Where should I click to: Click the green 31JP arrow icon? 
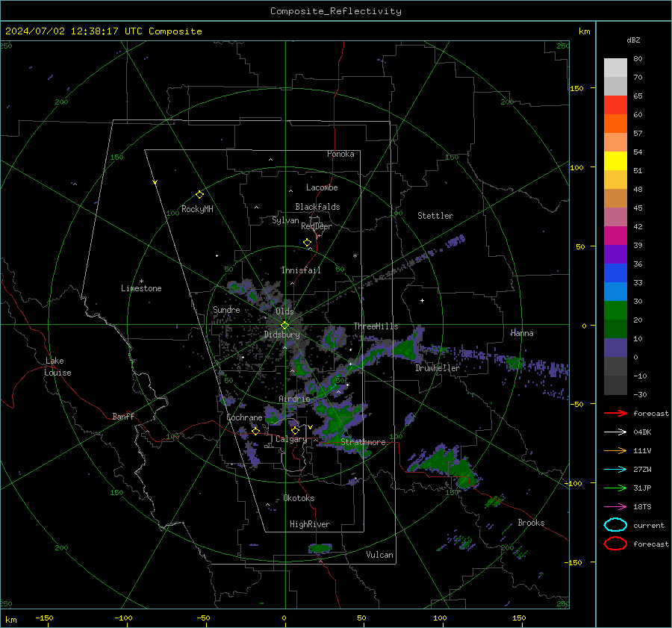pyautogui.click(x=615, y=488)
